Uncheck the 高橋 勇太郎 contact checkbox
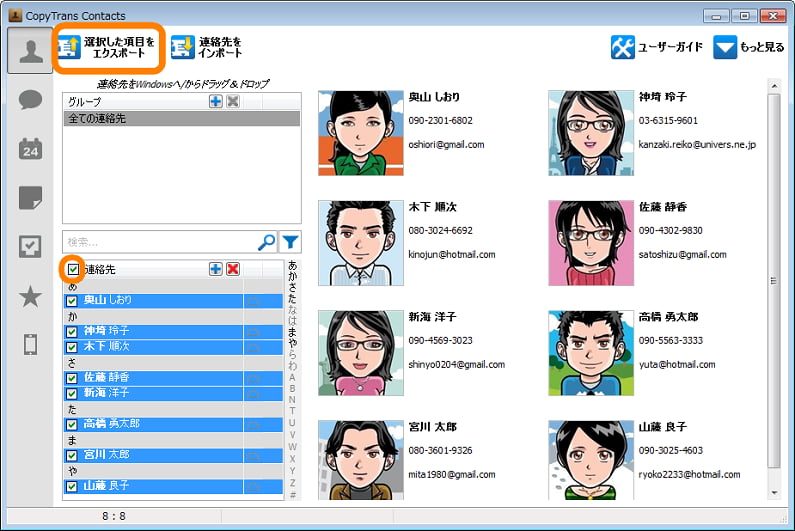Screen dimensions: 795x531 coord(72,424)
